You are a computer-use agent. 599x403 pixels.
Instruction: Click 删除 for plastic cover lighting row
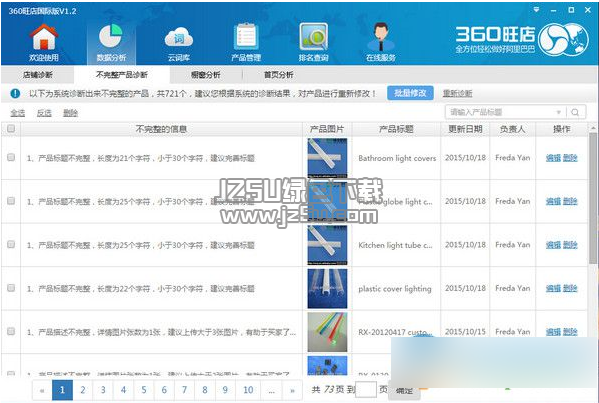[570, 288]
